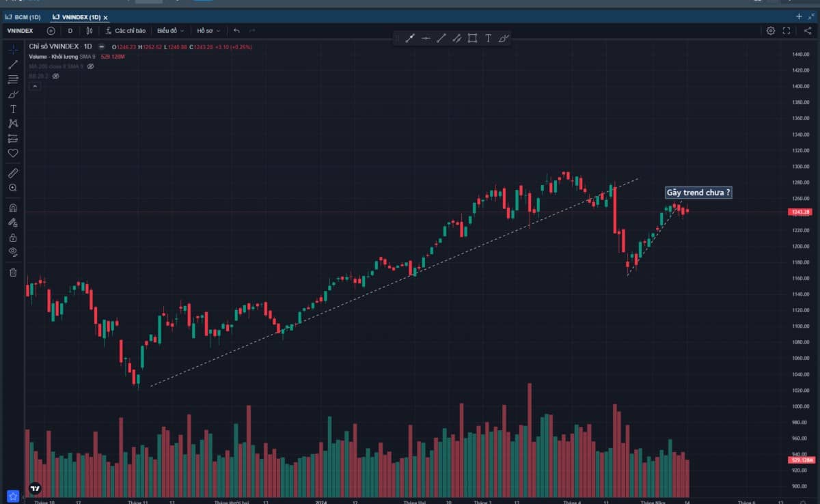Select the trend line drawing tool in left sidebar
This screenshot has width=820, height=504.
[x=12, y=65]
